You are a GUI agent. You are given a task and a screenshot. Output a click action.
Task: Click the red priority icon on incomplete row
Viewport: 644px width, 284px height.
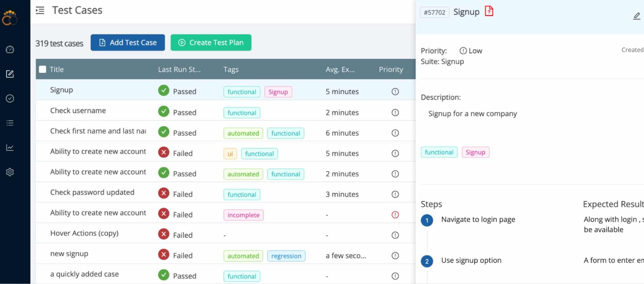click(395, 215)
